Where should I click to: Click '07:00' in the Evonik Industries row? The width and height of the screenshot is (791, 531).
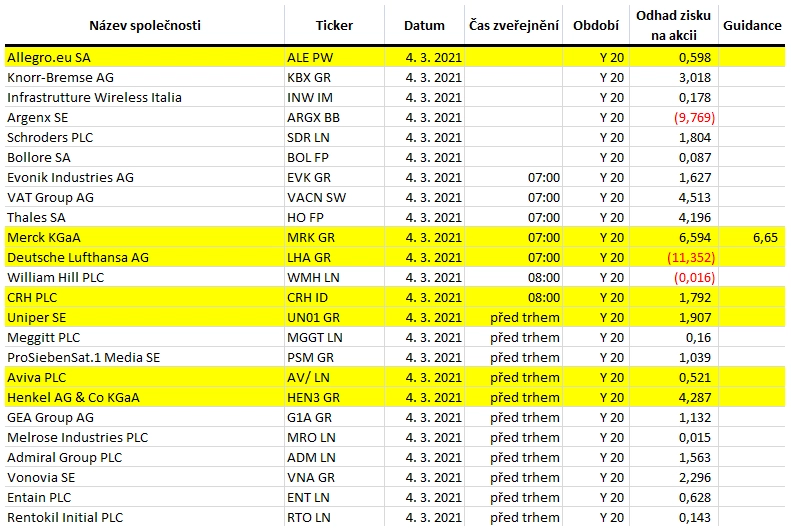(544, 178)
